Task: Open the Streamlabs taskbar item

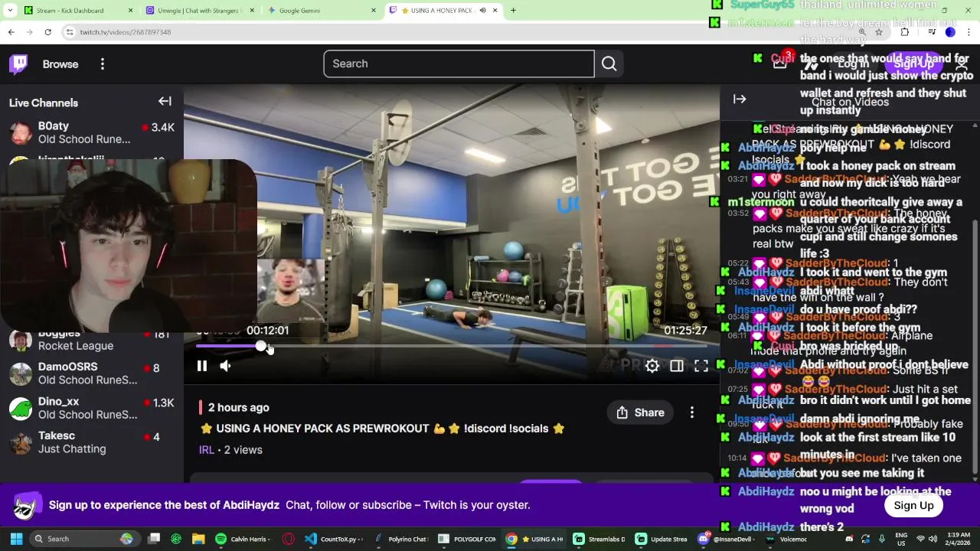Action: pos(599,539)
